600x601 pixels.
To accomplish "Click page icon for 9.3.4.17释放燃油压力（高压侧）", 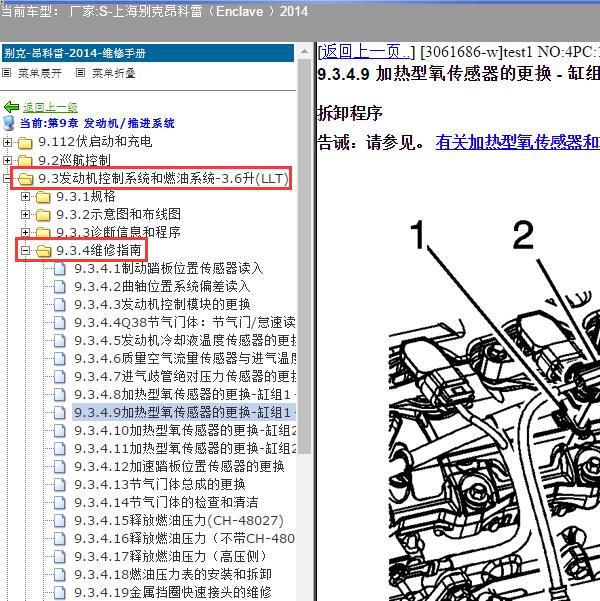I will [x=59, y=557].
